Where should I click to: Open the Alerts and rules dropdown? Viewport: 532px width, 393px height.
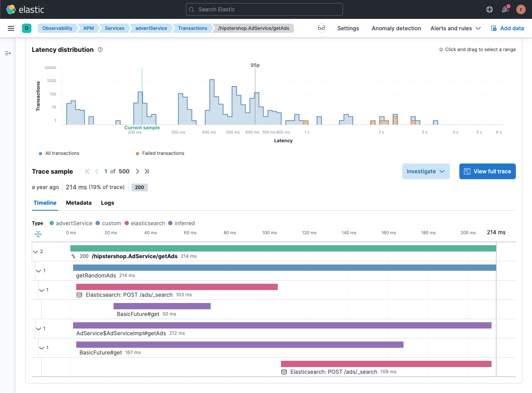[455, 28]
